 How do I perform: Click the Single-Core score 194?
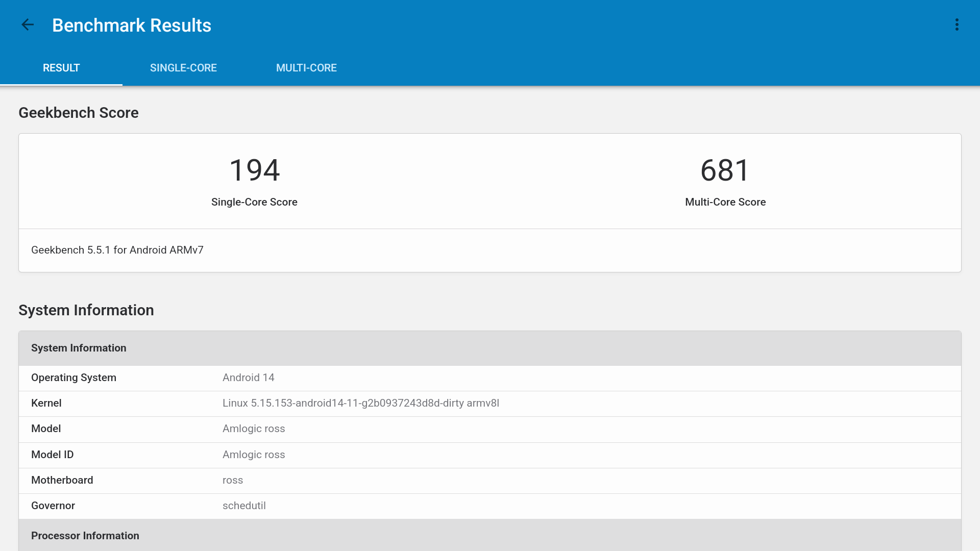(254, 170)
